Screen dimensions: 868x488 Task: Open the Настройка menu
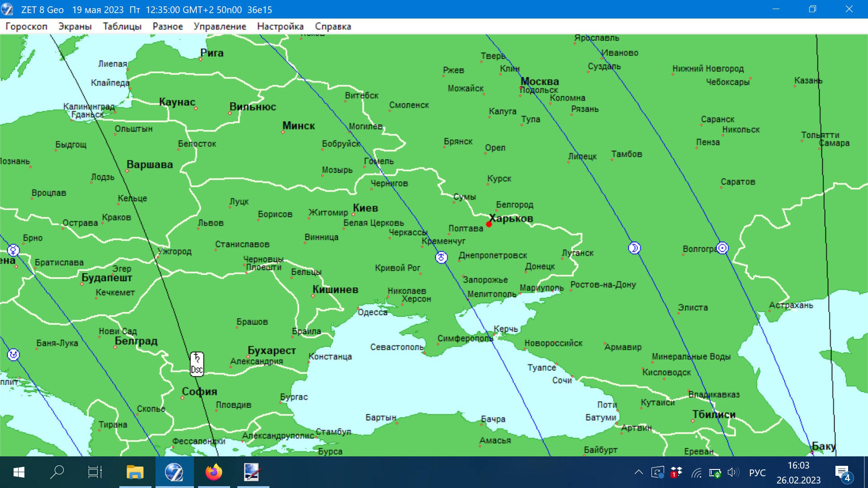[x=280, y=27]
